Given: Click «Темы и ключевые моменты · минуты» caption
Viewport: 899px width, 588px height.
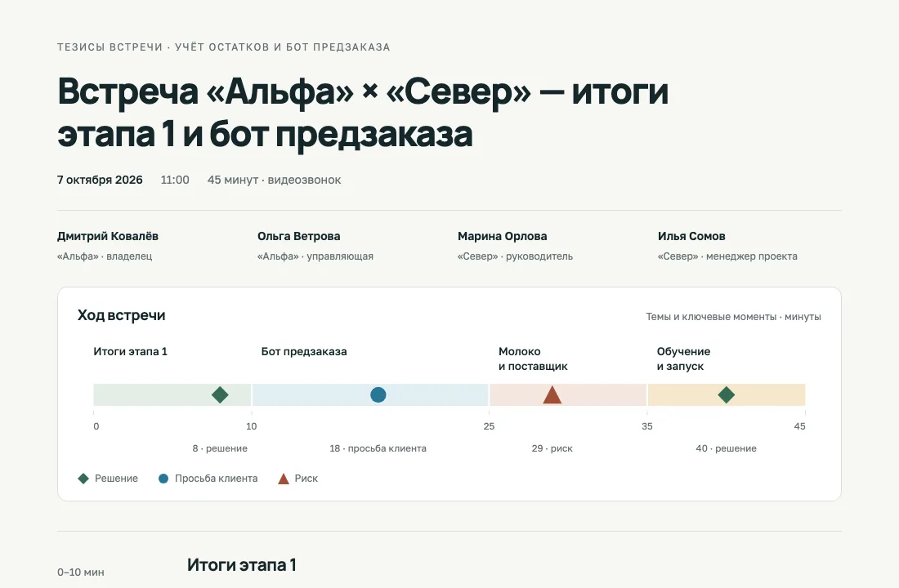Looking at the screenshot, I should [x=733, y=317].
